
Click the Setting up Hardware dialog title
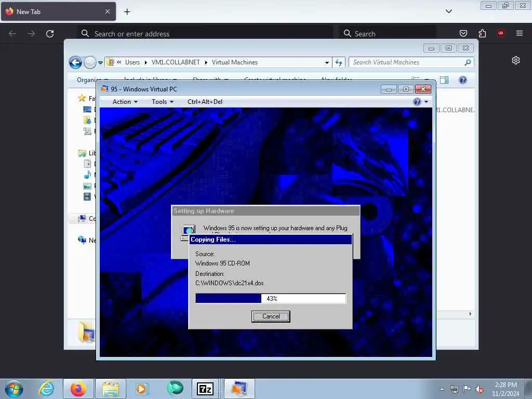point(204,211)
